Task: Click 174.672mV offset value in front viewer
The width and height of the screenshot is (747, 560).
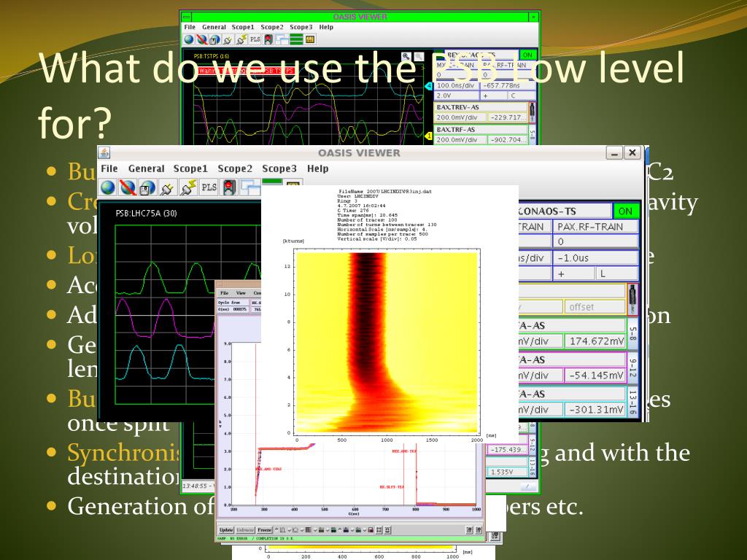Action: tap(595, 341)
